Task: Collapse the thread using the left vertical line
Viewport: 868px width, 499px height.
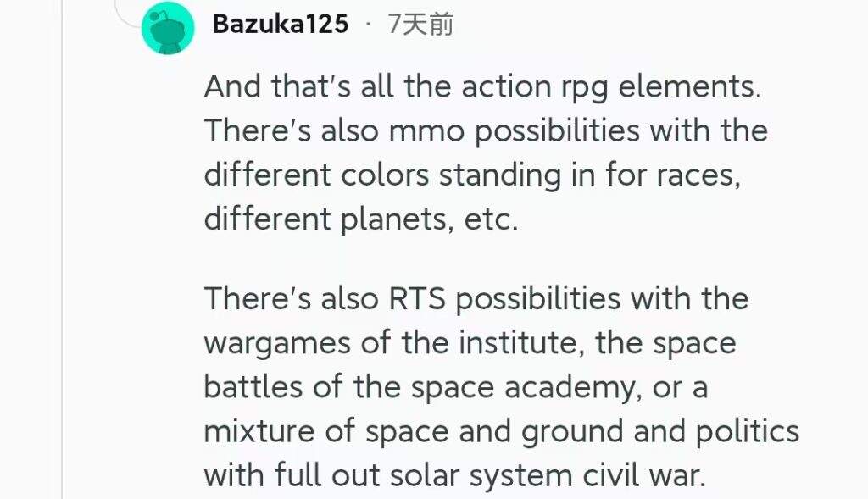Action: tap(61, 249)
